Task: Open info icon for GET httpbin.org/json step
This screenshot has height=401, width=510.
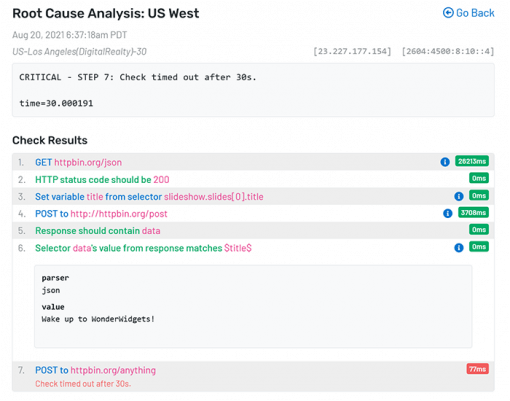Action: [445, 162]
